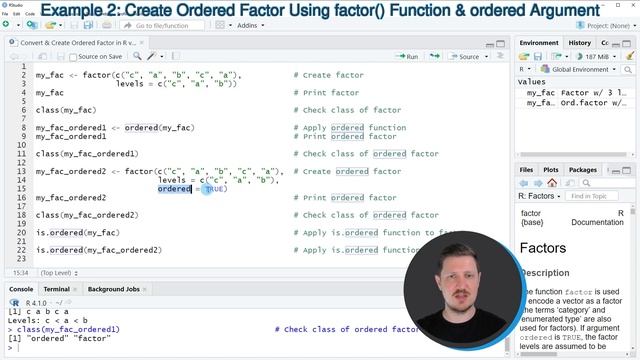Image resolution: width=640 pixels, height=360 pixels.
Task: Click the Print document icon
Action: point(107,25)
